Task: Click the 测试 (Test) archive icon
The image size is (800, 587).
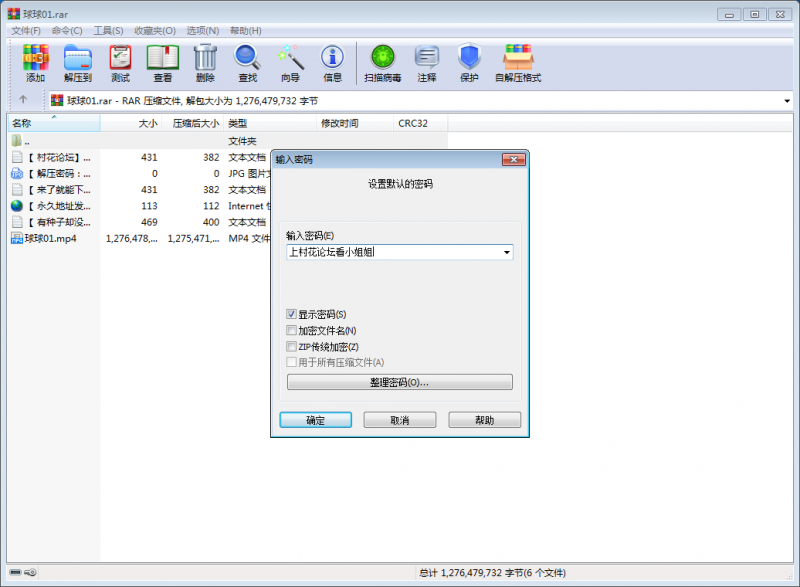Action: click(x=120, y=60)
